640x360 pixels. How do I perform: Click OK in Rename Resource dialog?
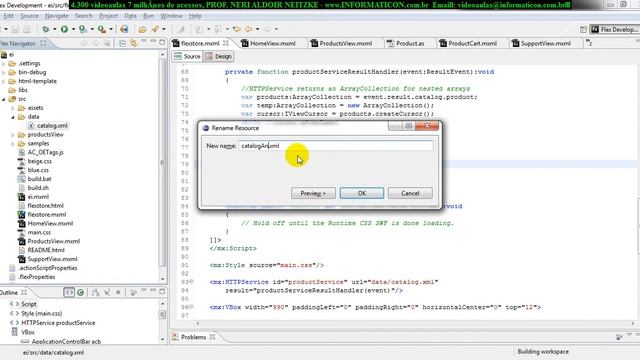tap(362, 193)
